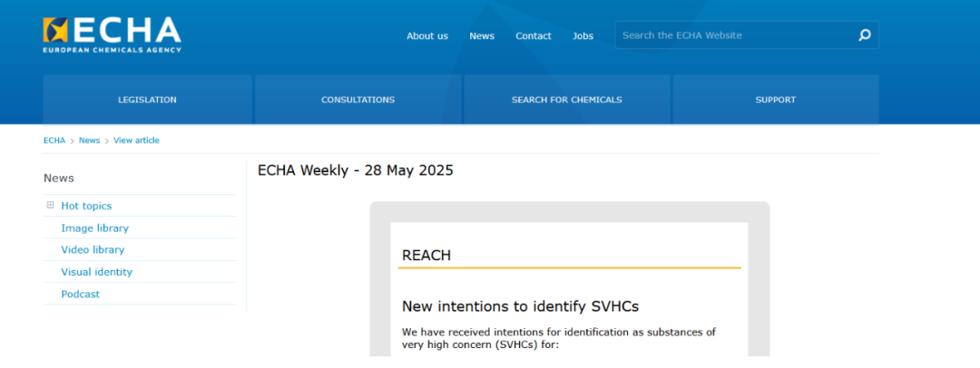Viewport: 980px width, 368px height.
Task: Open the SEARCH FOR CHEMICALS menu
Action: (x=567, y=100)
